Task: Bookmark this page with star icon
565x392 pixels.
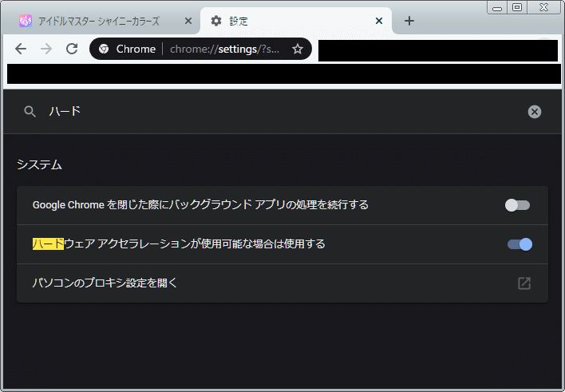Action: [298, 49]
